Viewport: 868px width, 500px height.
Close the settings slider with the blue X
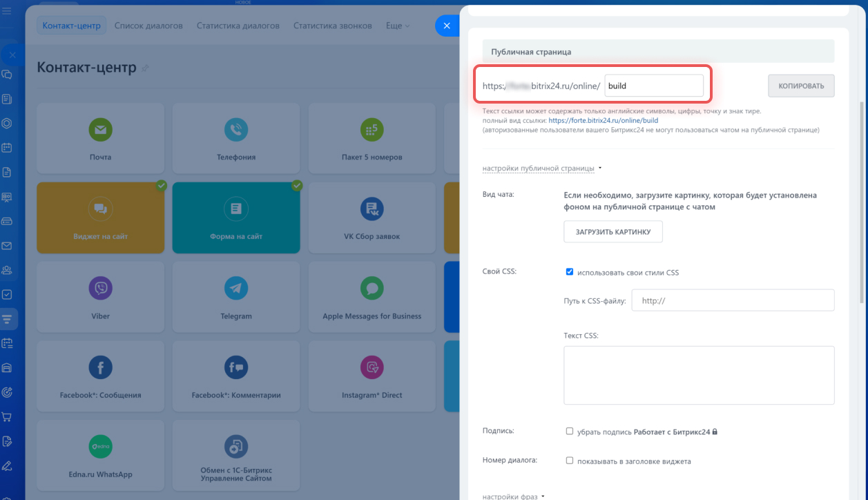(447, 26)
